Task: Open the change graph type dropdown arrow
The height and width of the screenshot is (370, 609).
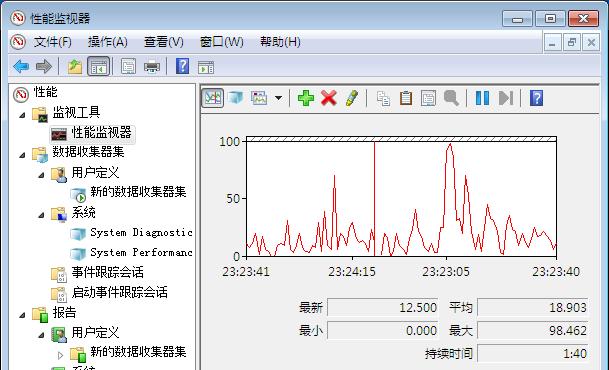Action: (278, 98)
